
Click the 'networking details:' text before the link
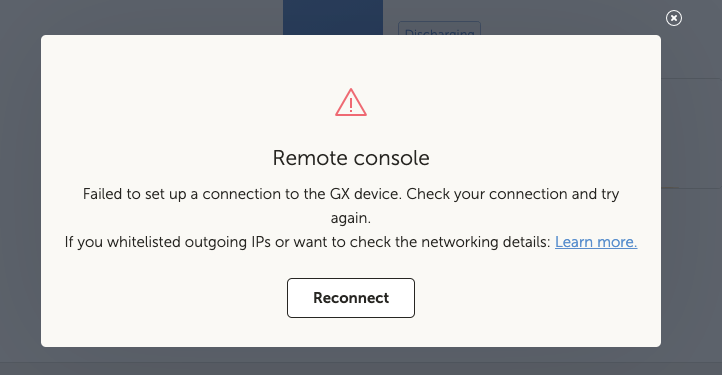(x=486, y=242)
